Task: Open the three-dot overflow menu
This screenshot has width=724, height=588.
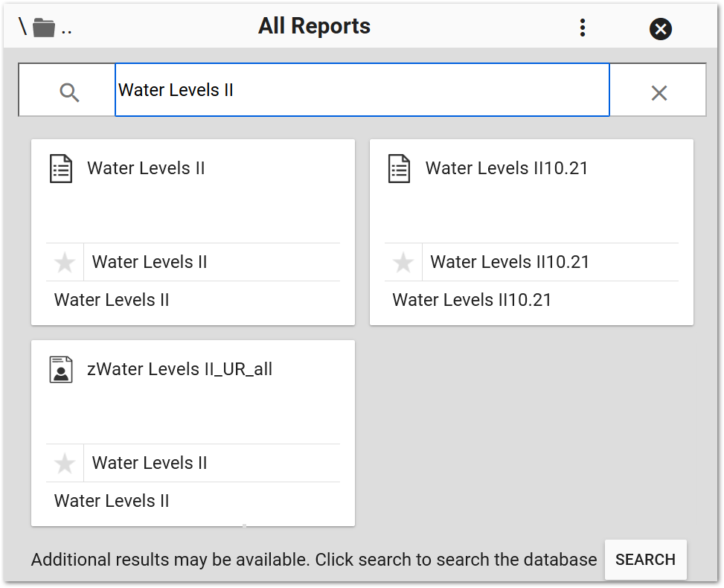Action: pyautogui.click(x=583, y=26)
